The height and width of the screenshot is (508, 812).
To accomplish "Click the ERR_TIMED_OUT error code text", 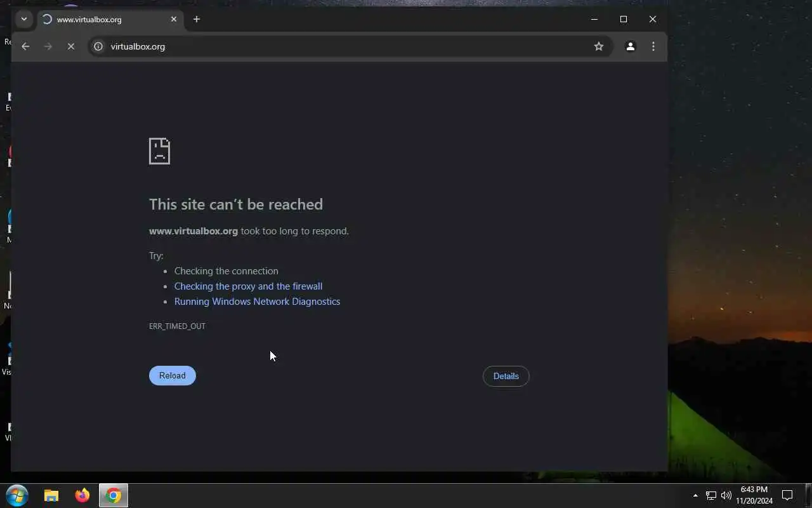I will coord(177,326).
